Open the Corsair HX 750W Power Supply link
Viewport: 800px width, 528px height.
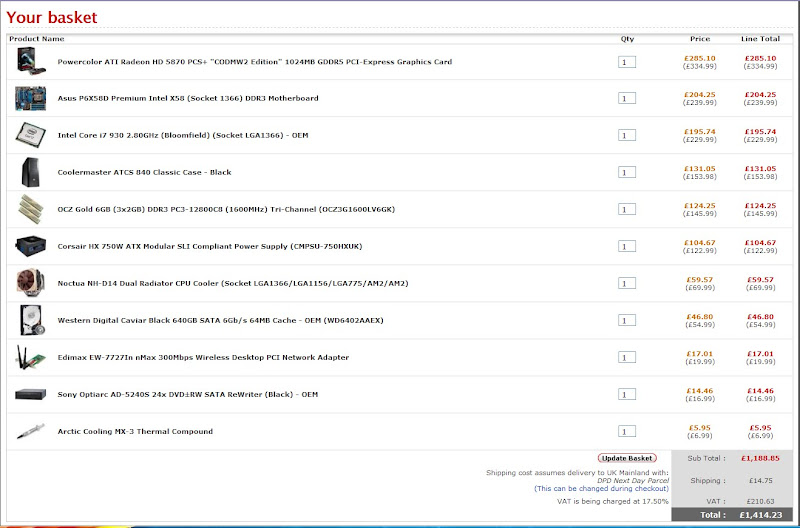[x=210, y=246]
